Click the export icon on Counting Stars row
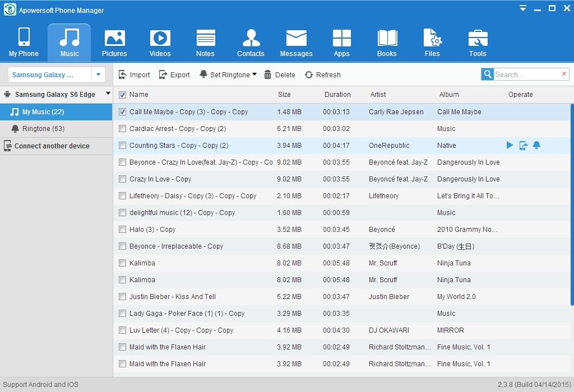This screenshot has height=392, width=574. pos(523,146)
